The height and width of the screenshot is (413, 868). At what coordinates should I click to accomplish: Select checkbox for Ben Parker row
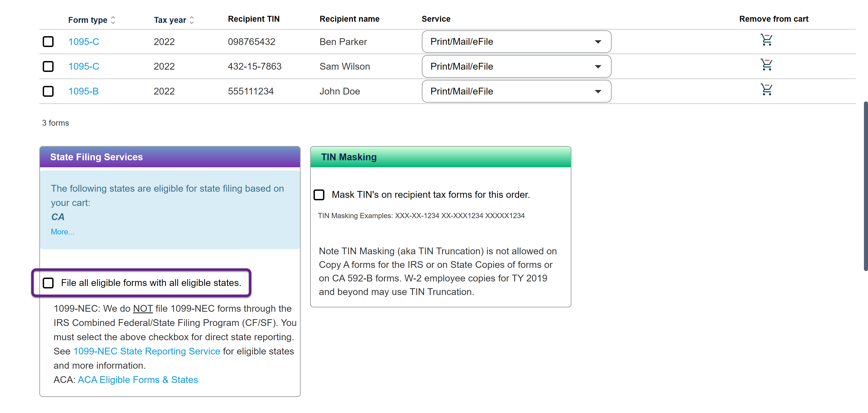48,42
